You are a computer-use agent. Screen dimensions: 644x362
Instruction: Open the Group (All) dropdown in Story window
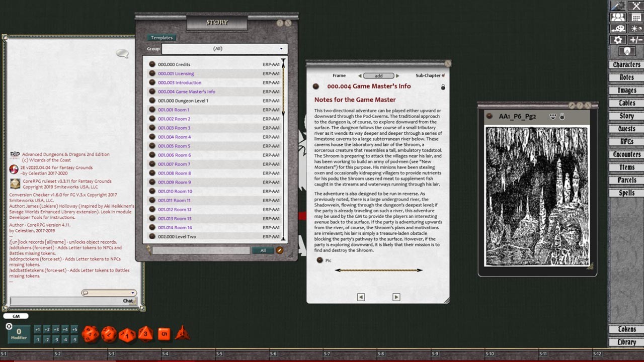tap(224, 49)
